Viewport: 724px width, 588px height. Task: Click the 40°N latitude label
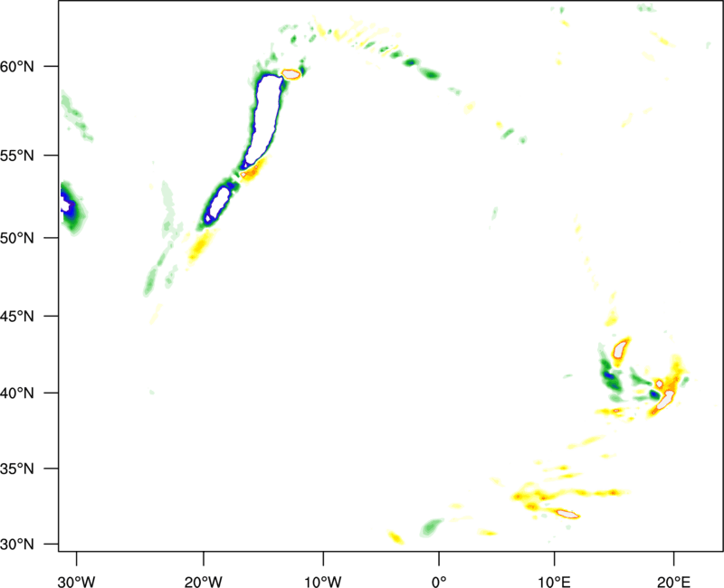click(x=17, y=394)
